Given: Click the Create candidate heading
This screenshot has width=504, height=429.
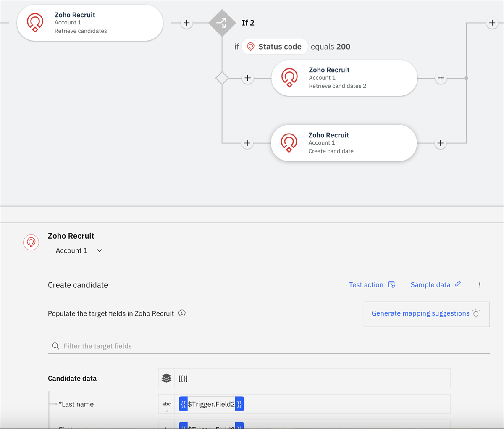Looking at the screenshot, I should coord(78,285).
